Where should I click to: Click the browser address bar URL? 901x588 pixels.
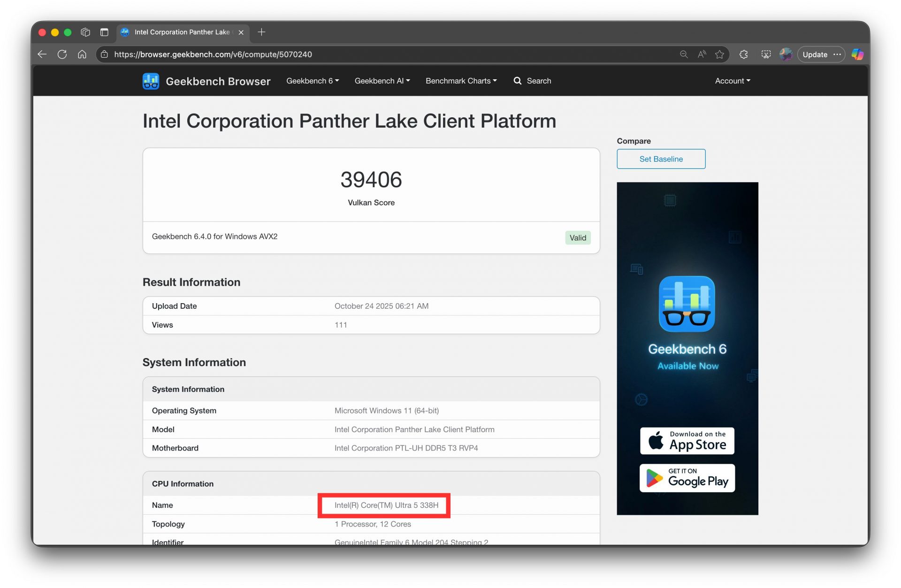(213, 54)
